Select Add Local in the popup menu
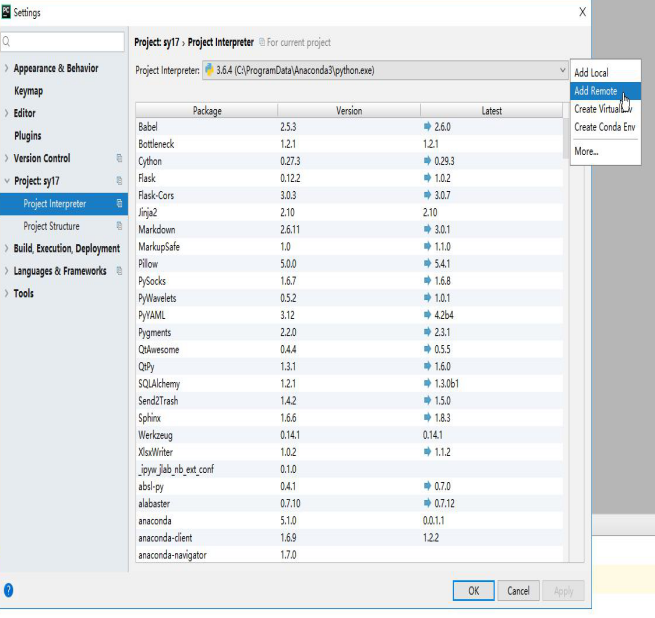 591,73
